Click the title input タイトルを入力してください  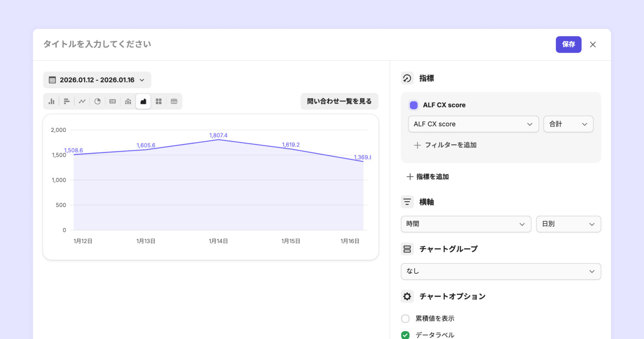(97, 44)
